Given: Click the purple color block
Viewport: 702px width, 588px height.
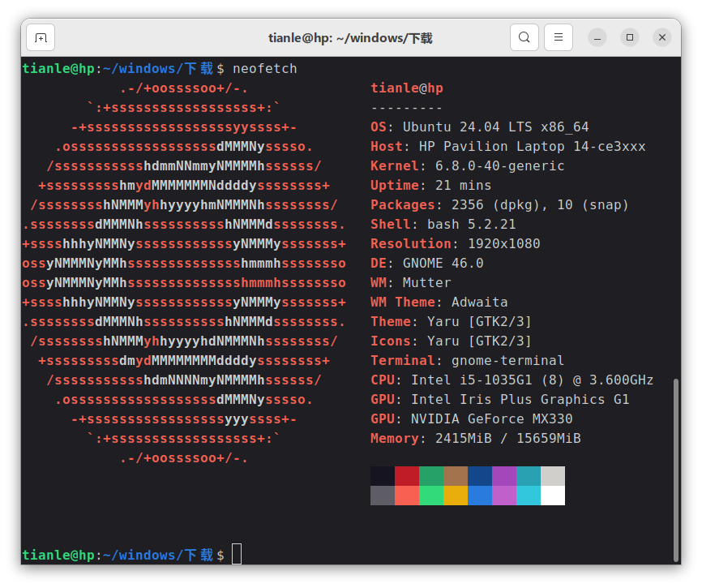Looking at the screenshot, I should point(504,476).
